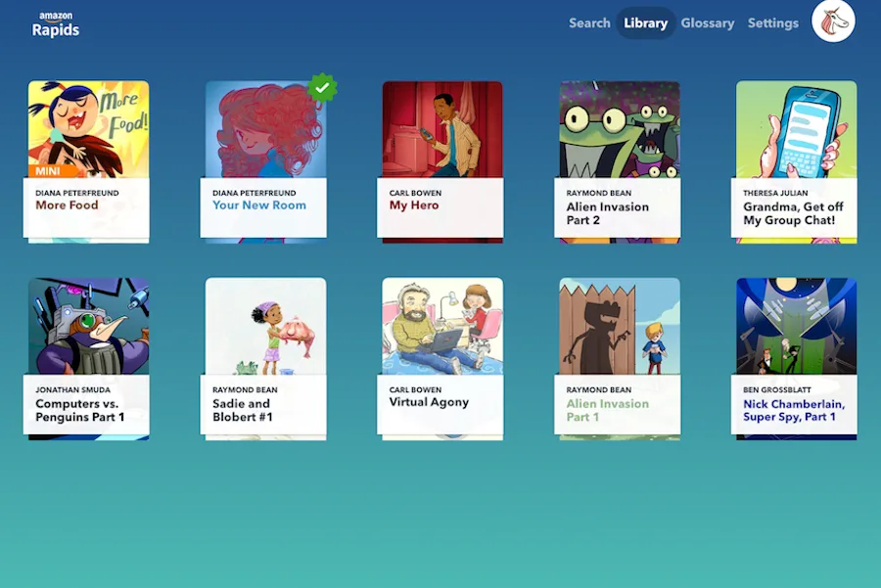Tap the green checkmark on Your New Room
The height and width of the screenshot is (588, 881).
tap(323, 88)
